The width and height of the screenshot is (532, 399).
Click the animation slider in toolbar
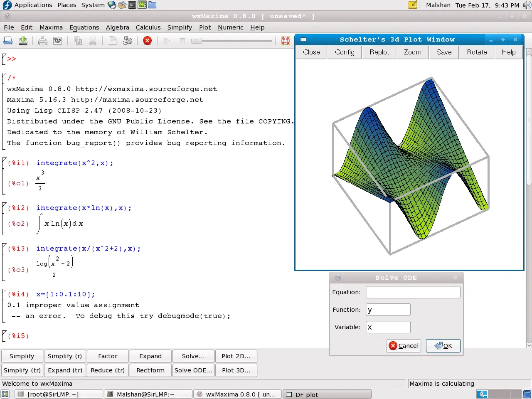(x=232, y=41)
